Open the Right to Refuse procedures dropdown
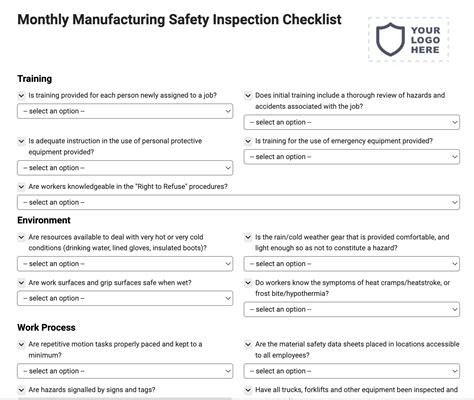Viewport: 474px width, 400px height. 238,202
